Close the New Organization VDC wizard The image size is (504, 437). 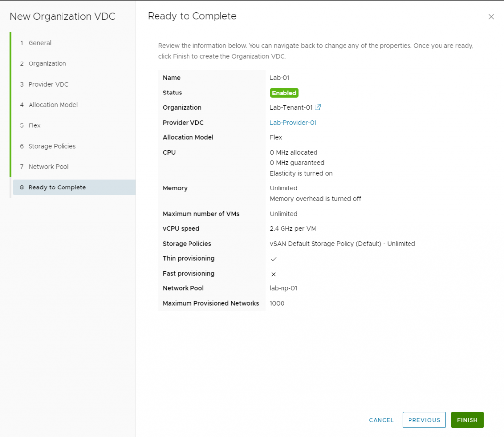pos(491,17)
